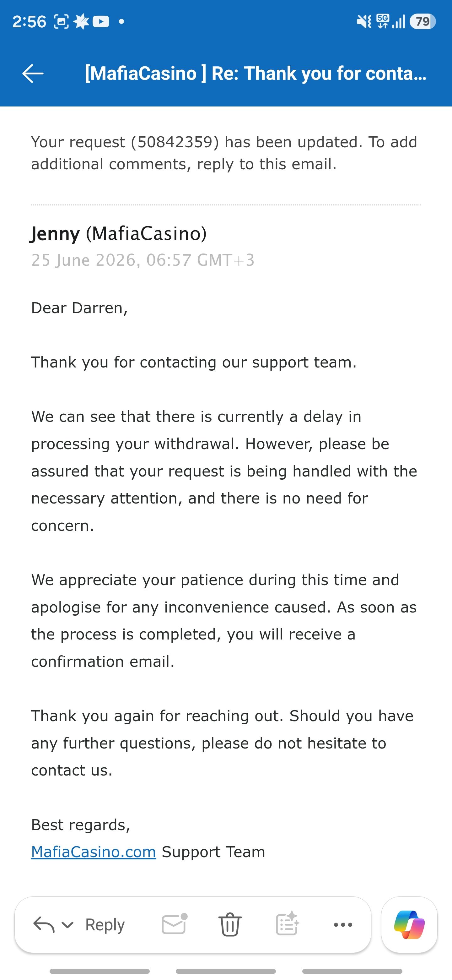Tap the muted sound status icon
Viewport: 452px width, 980px height.
point(364,22)
